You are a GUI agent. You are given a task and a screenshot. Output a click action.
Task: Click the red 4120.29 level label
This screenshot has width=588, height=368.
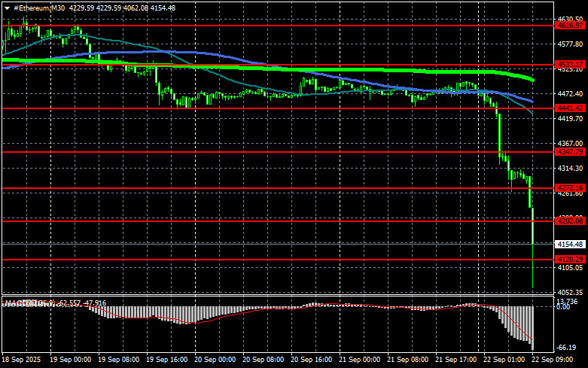[571, 260]
